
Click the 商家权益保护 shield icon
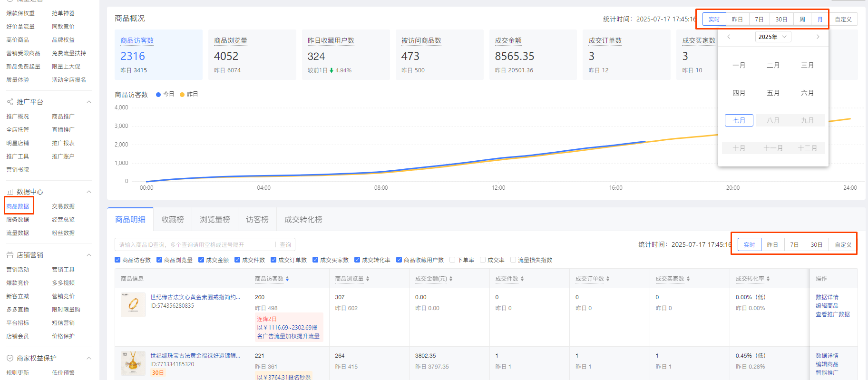pyautogui.click(x=10, y=358)
